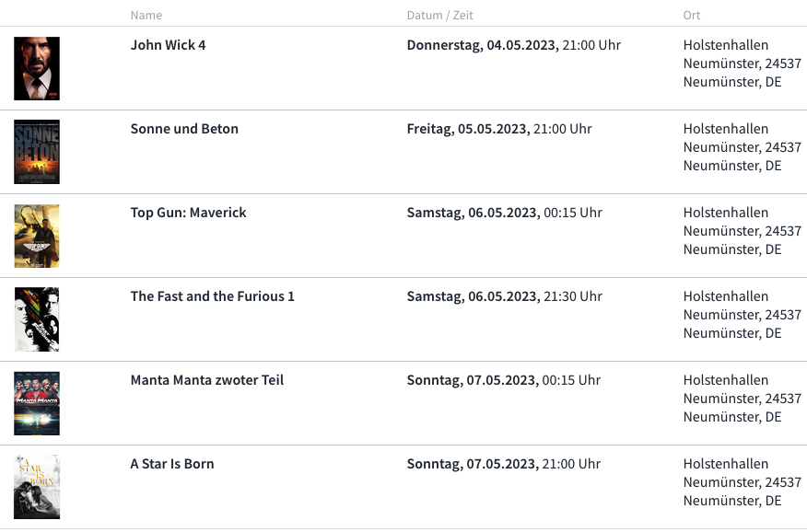Sort by the Ort column header

pos(692,16)
